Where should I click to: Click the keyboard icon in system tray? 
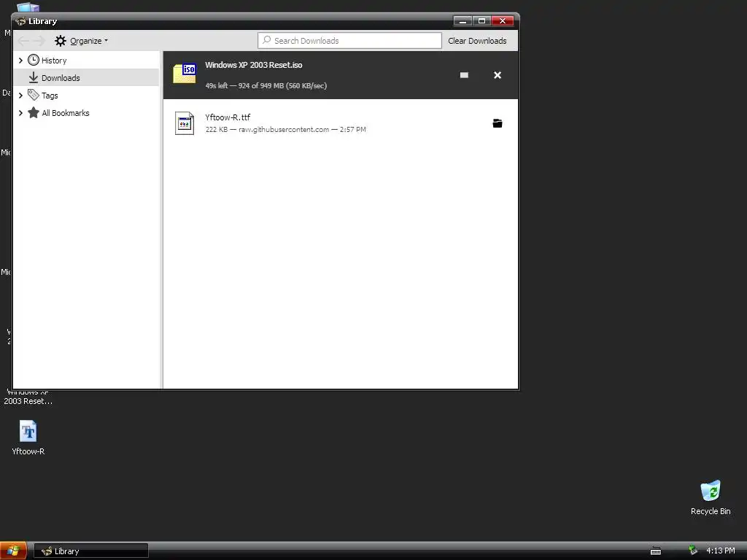656,551
